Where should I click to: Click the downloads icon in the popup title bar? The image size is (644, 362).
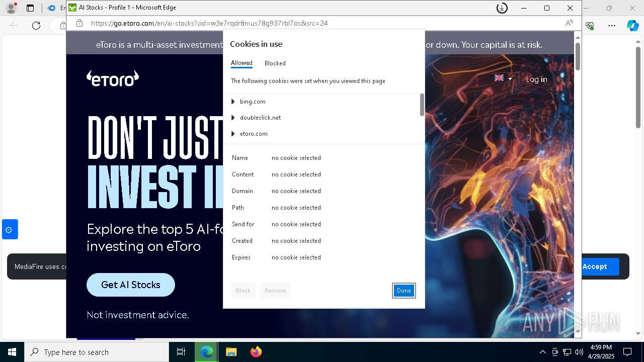click(x=502, y=8)
